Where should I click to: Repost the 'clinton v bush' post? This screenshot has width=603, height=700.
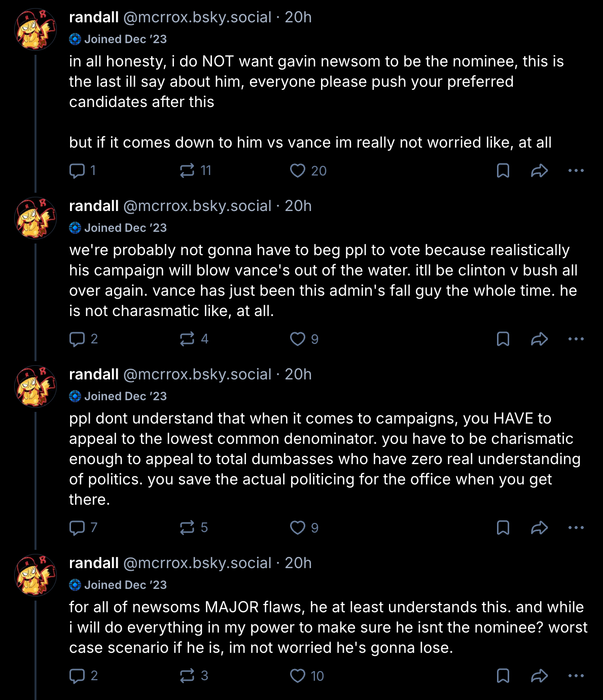coord(187,339)
